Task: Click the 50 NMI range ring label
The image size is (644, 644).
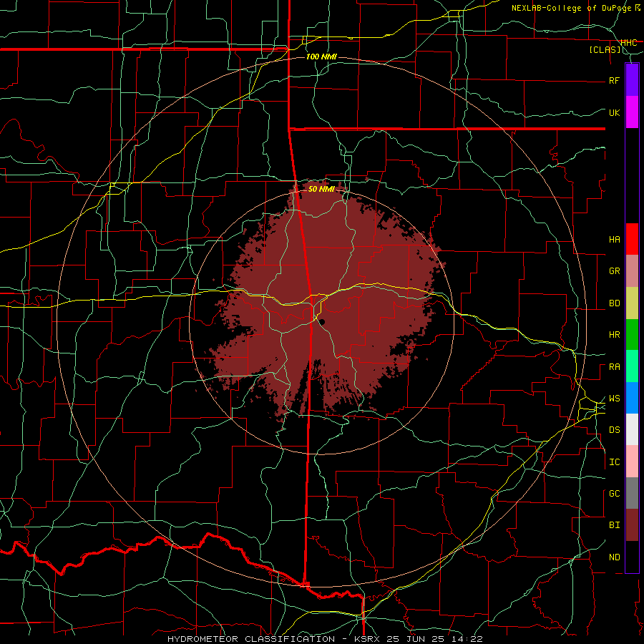Action: (321, 189)
